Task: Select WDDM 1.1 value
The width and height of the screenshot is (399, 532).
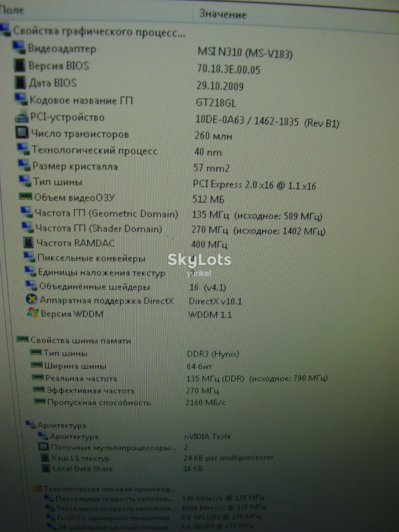Action: [x=210, y=315]
